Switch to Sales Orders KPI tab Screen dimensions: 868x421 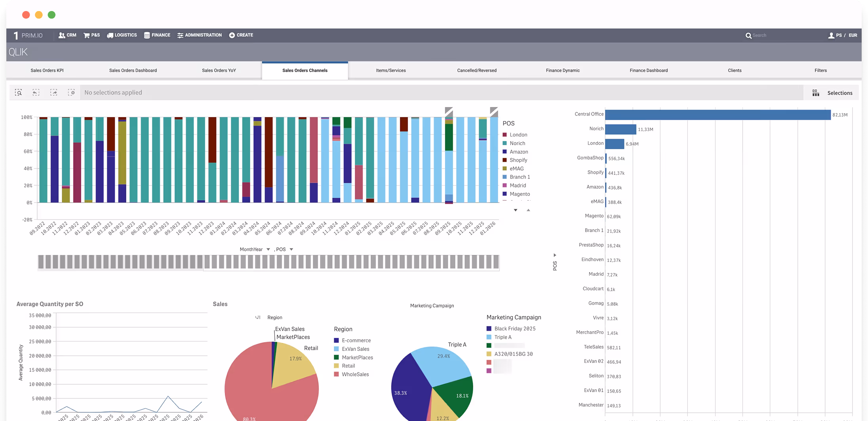47,70
